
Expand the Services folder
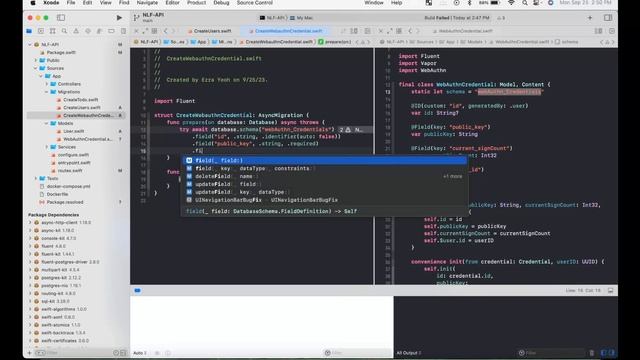(x=47, y=147)
